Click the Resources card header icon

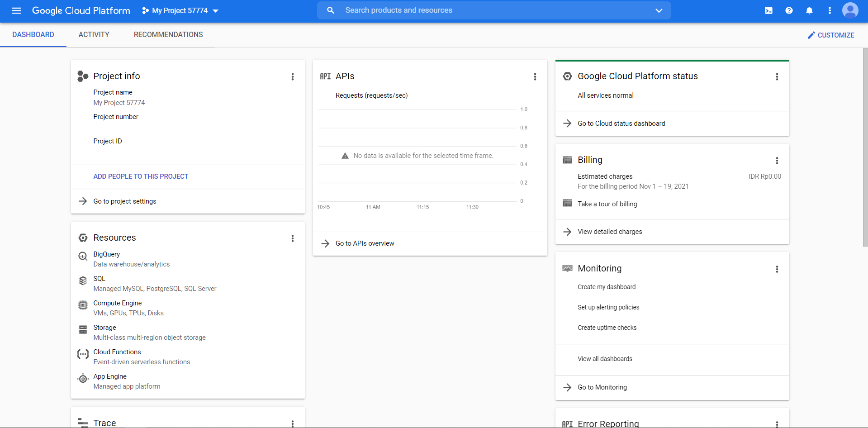pyautogui.click(x=83, y=238)
